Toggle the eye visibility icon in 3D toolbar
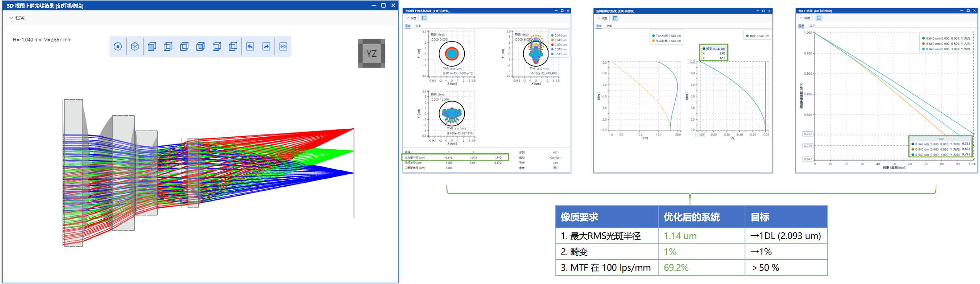 pyautogui.click(x=283, y=46)
